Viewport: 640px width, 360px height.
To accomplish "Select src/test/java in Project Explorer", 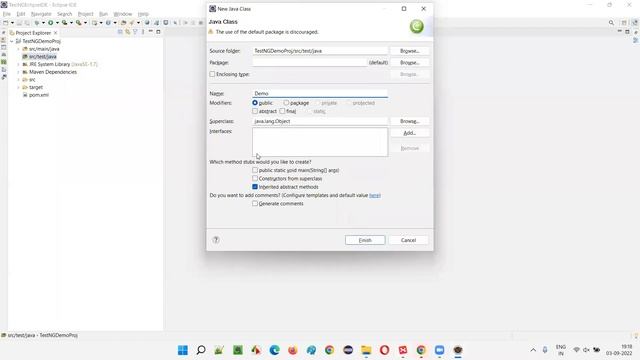I will tap(42, 57).
